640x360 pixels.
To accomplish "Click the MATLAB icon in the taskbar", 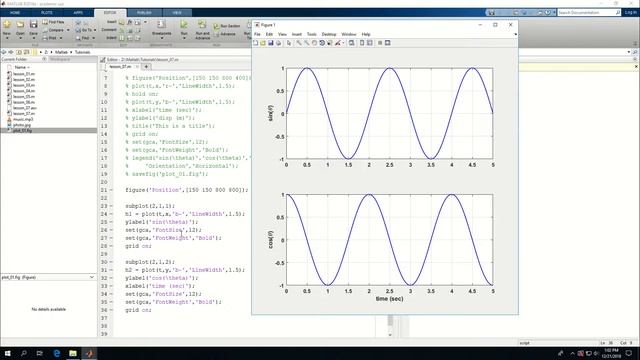I will 89,353.
